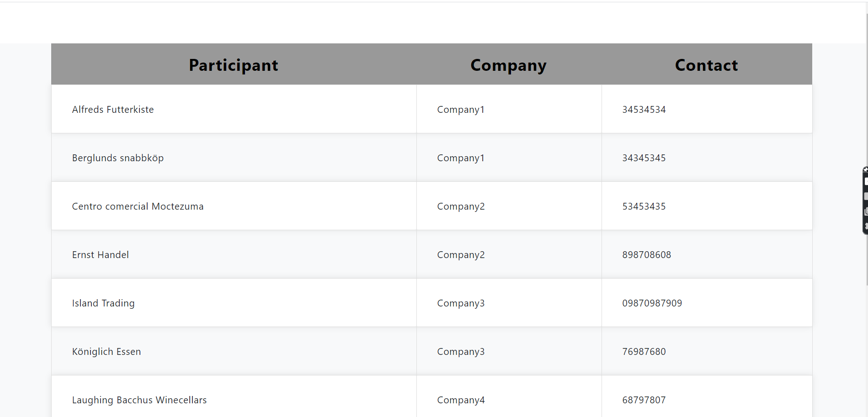Click the white square in side widget

pyautogui.click(x=866, y=181)
